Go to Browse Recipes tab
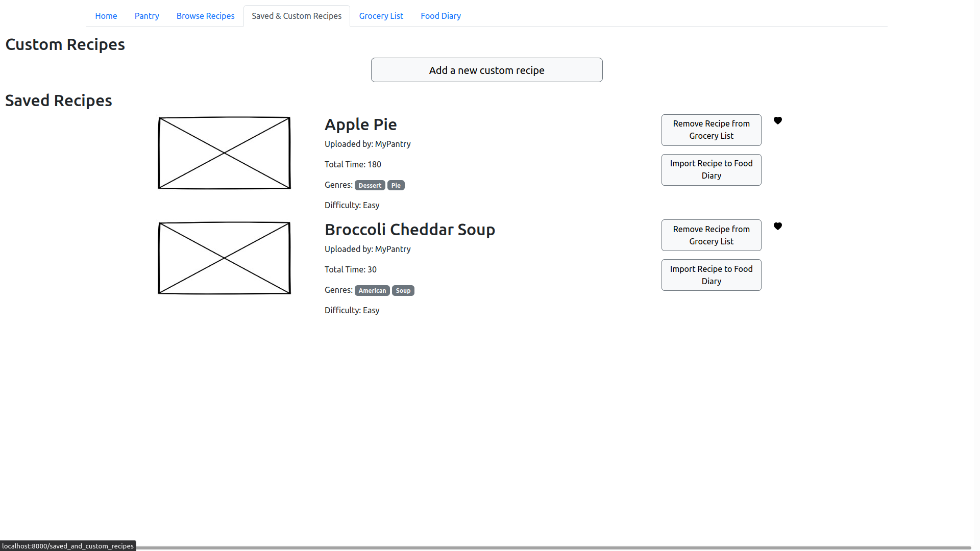 (205, 16)
